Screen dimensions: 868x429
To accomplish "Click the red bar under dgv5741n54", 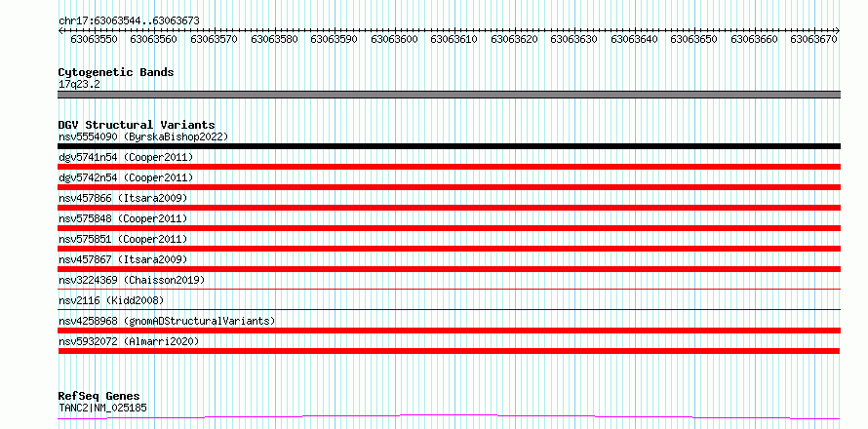I will click(x=449, y=167).
